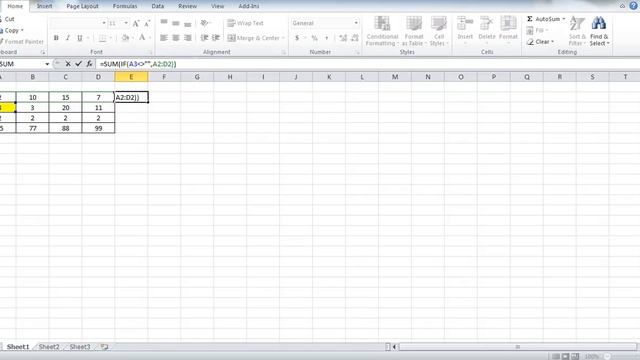Viewport: 640px width, 360px height.
Task: Align text left
Action: (x=164, y=38)
